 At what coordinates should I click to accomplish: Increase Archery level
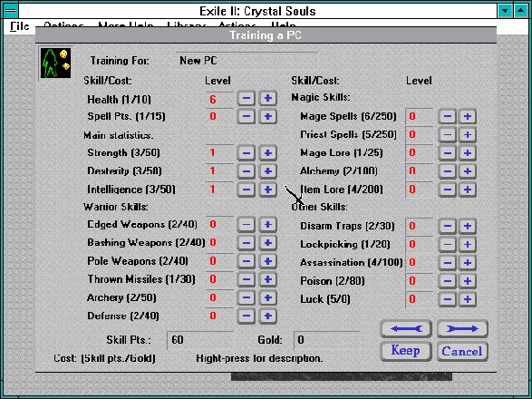(267, 297)
